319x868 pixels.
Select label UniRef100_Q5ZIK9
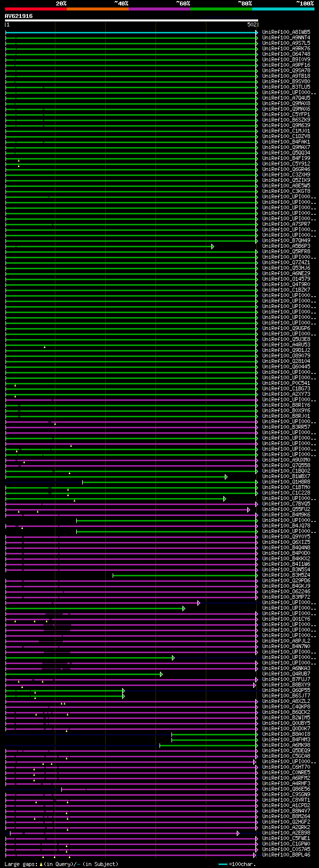pos(286,180)
